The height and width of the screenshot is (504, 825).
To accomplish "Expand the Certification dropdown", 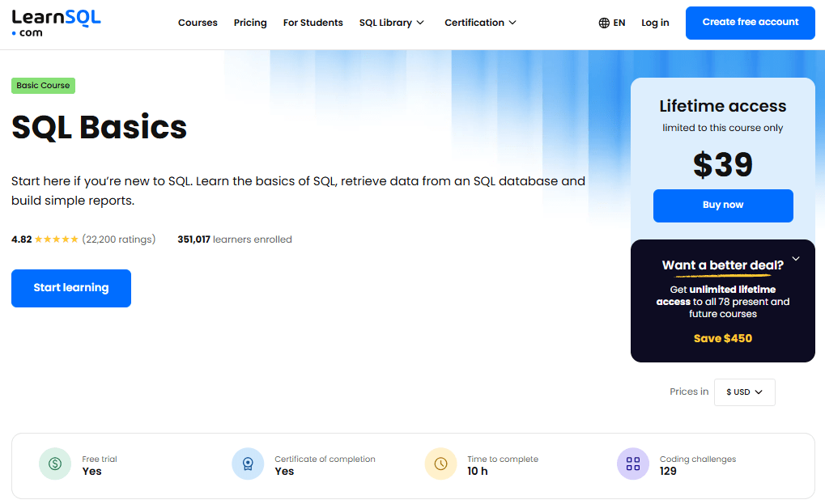I will click(480, 23).
